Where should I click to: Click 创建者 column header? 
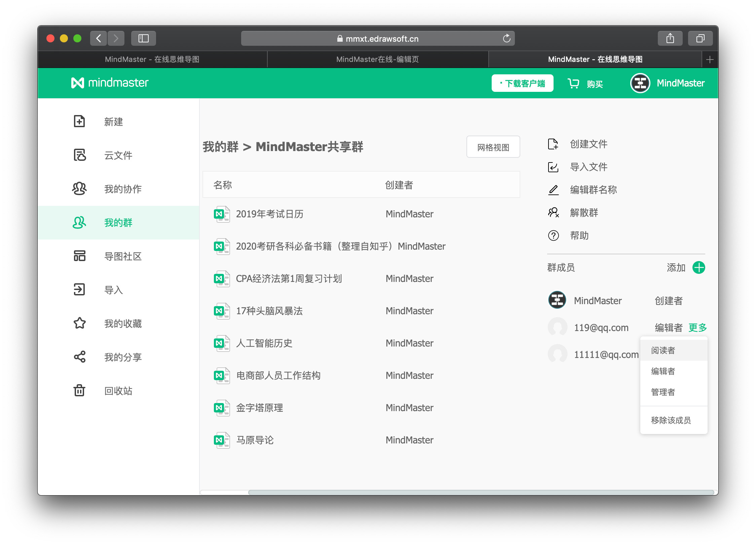click(x=399, y=185)
